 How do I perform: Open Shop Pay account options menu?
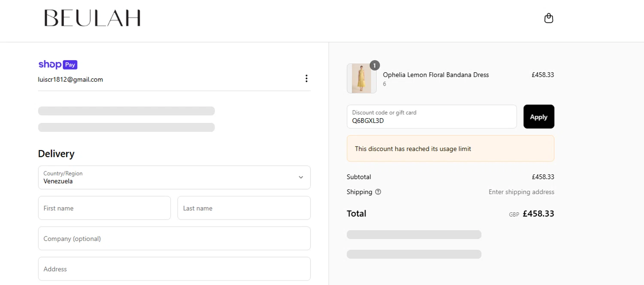click(x=306, y=78)
